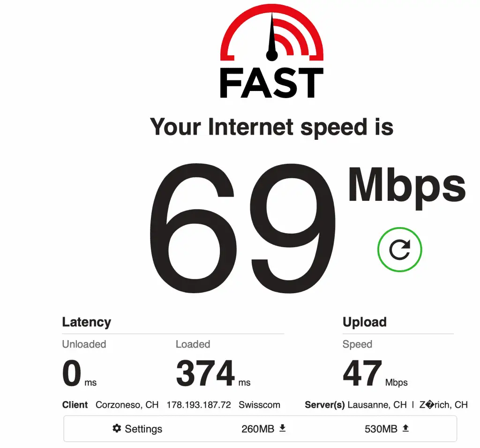Click the client IP address 178.193.187.72
This screenshot has width=480, height=448.
click(199, 405)
